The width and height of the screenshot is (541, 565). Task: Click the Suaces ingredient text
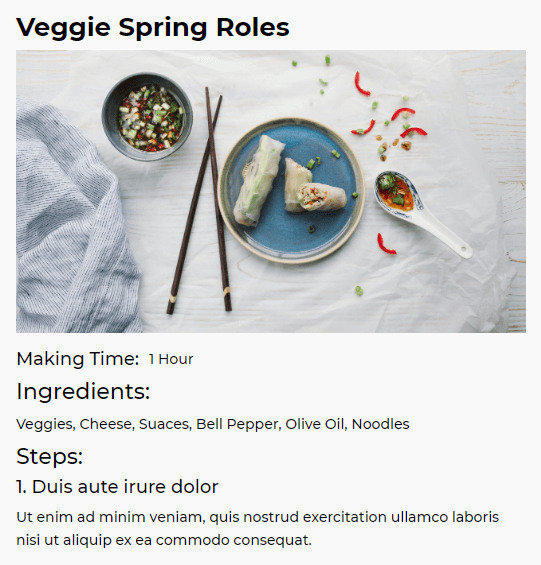[x=165, y=424]
